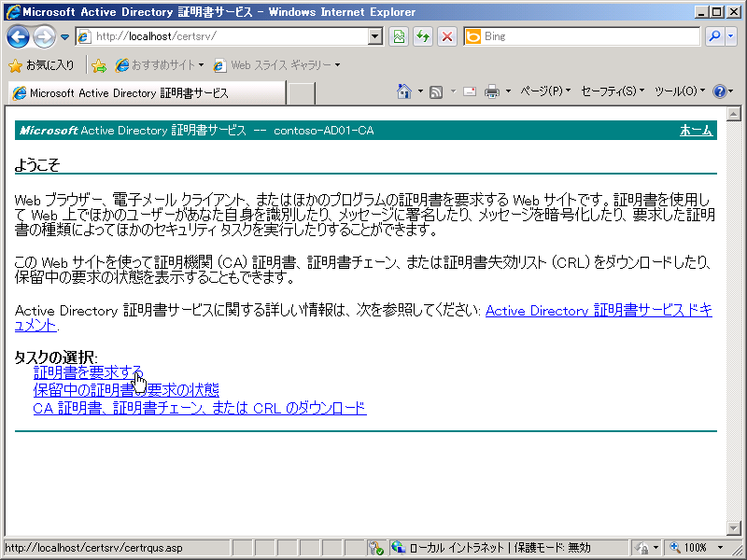
Task: Open the ツール(O) menu
Action: [x=680, y=91]
